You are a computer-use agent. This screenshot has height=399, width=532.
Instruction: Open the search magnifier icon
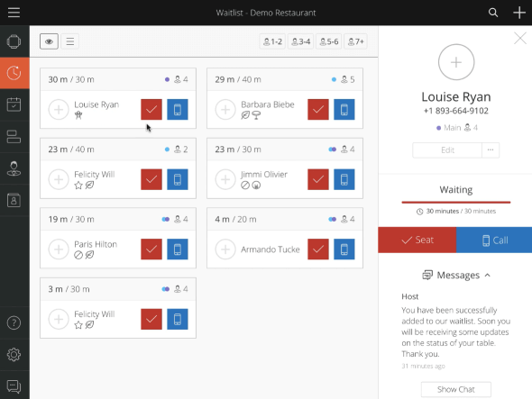pyautogui.click(x=493, y=13)
